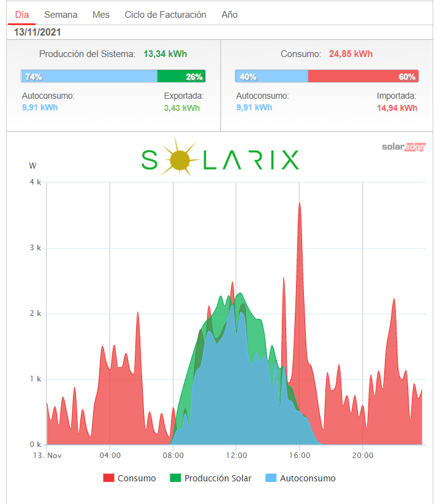The width and height of the screenshot is (440, 504).
Task: Click the 1 k axis label
Action: click(x=36, y=379)
